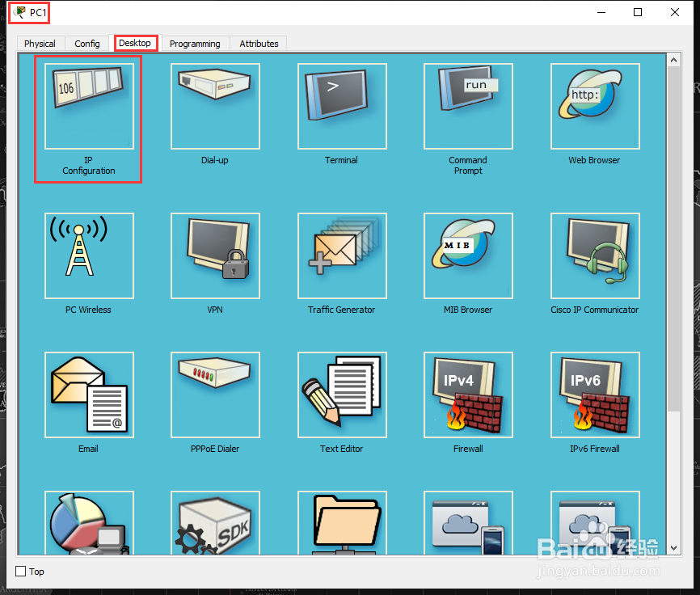
Task: Click the PC1 window title icon
Action: [19, 12]
